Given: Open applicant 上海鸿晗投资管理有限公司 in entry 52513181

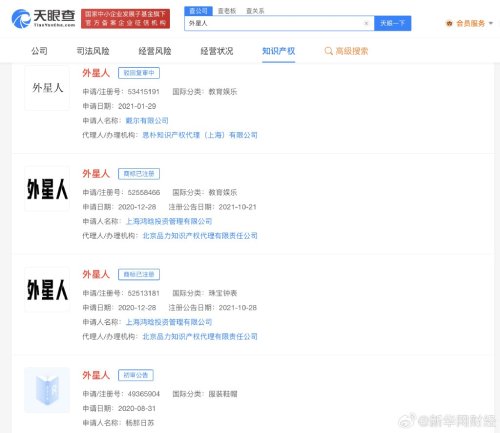Looking at the screenshot, I should pyautogui.click(x=169, y=322).
